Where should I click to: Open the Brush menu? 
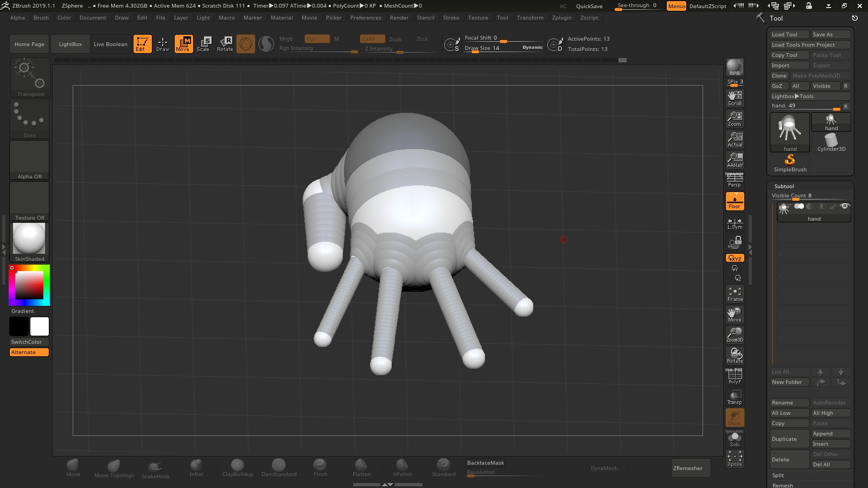coord(41,18)
